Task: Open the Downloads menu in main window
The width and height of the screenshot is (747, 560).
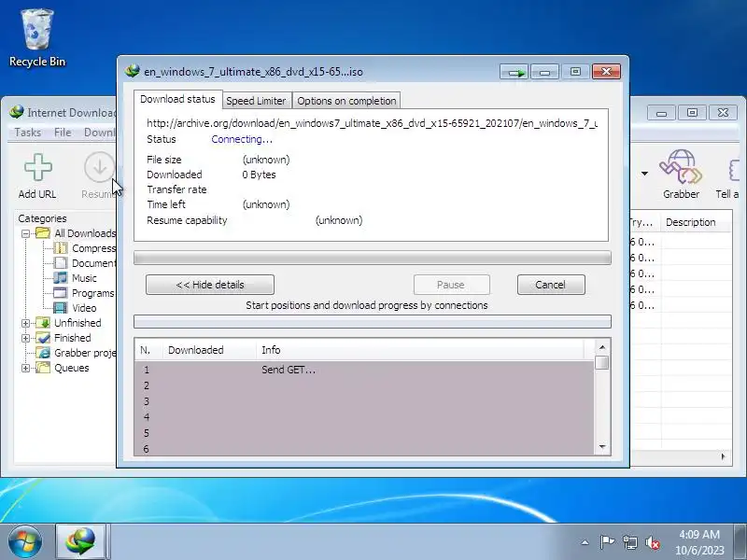Action: pos(99,133)
